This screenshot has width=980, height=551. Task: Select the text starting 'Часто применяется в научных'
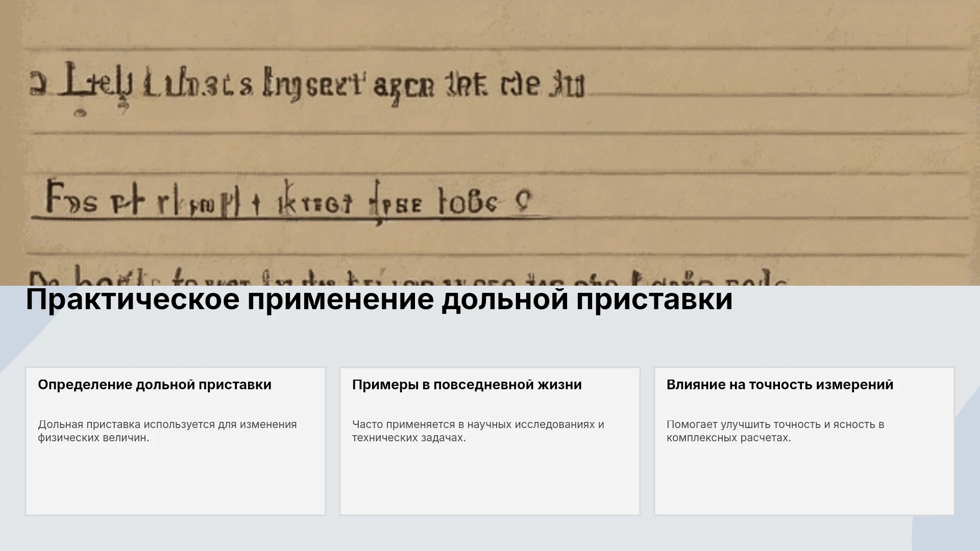[478, 431]
